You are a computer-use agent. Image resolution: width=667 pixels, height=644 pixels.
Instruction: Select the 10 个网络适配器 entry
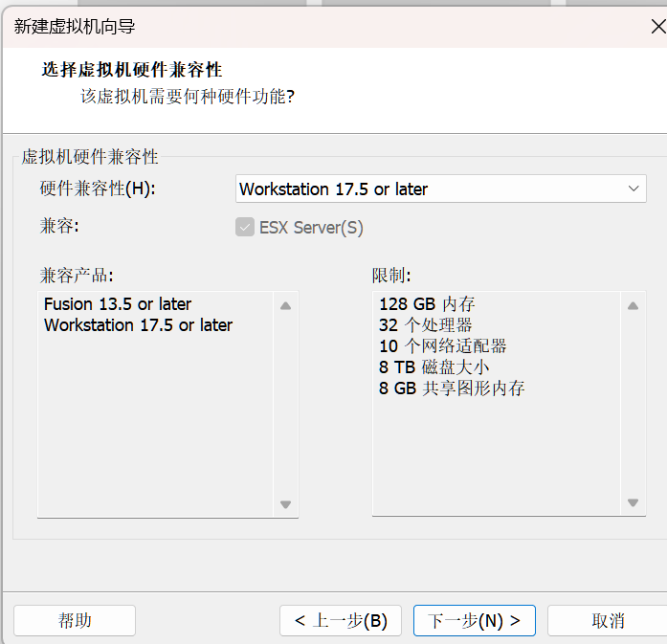(x=442, y=346)
